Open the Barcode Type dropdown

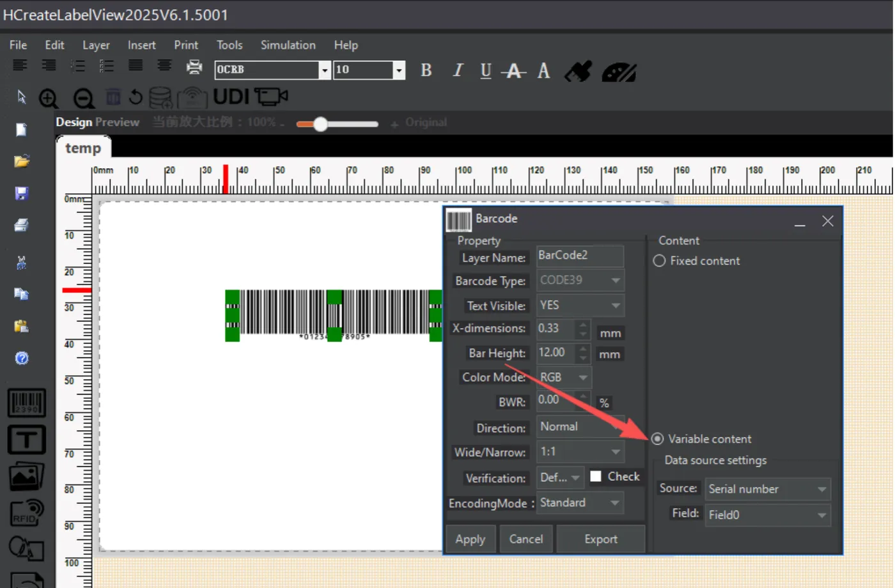[580, 280]
